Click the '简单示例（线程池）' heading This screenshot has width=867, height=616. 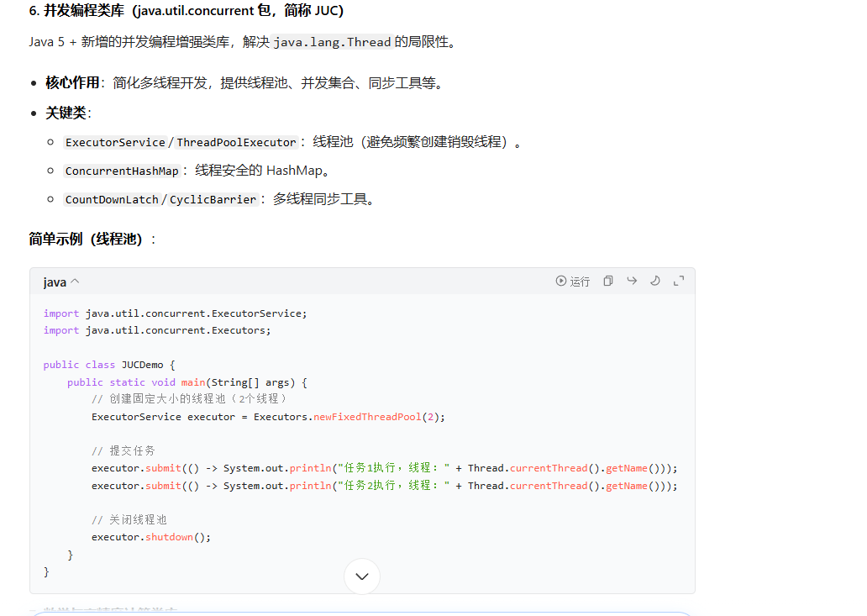(86, 239)
